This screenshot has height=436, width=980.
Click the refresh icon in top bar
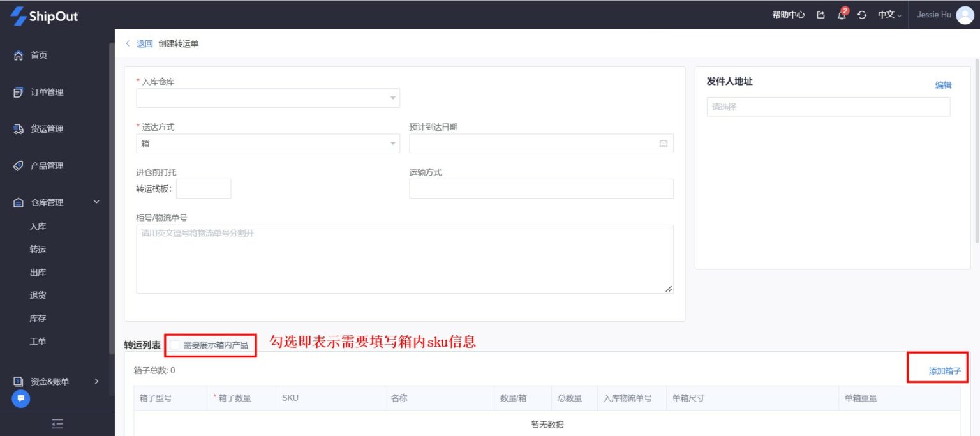point(862,14)
